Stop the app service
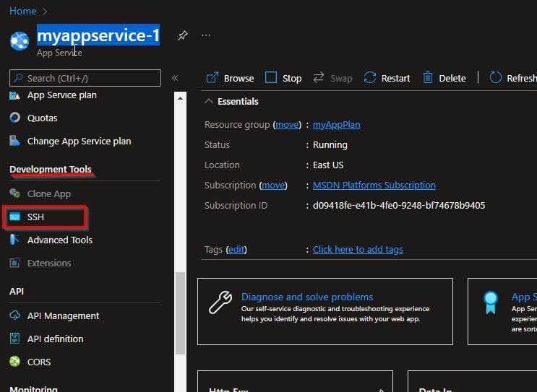The height and width of the screenshot is (392, 537). click(283, 78)
